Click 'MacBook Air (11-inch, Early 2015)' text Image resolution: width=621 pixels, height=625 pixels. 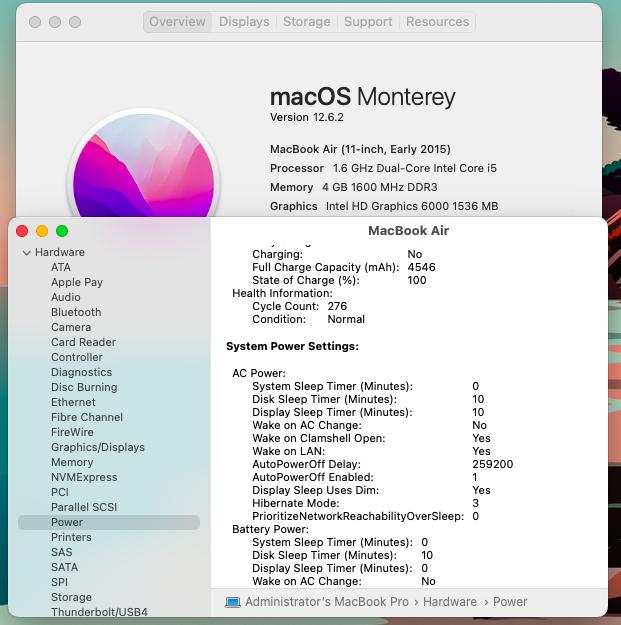click(x=360, y=149)
